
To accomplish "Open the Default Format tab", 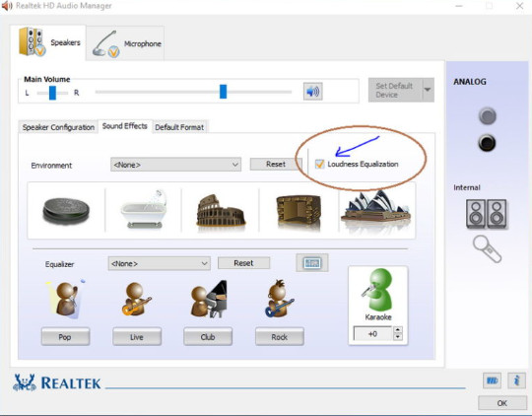I will pyautogui.click(x=179, y=127).
